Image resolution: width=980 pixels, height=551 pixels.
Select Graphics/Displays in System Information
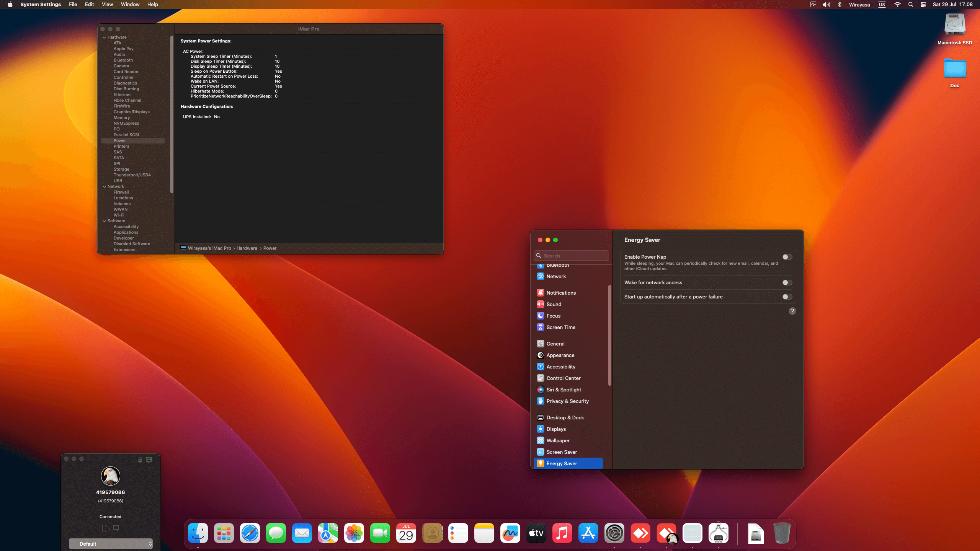point(131,112)
